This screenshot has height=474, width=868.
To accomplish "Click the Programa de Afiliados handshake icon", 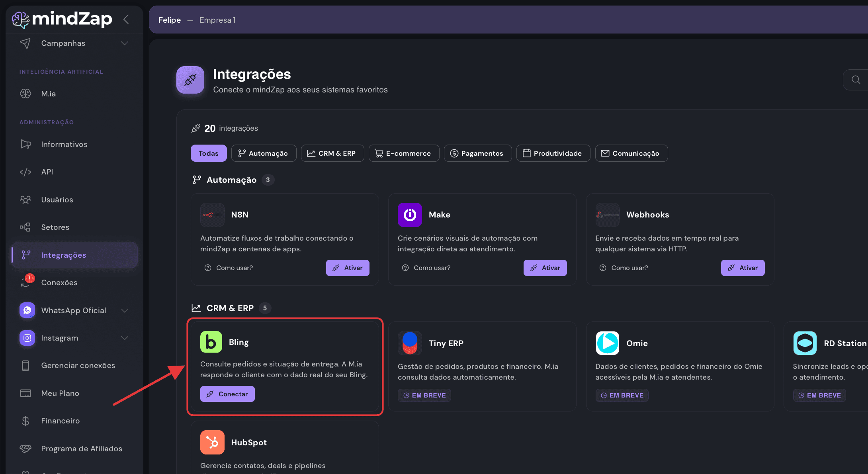I will 25,449.
